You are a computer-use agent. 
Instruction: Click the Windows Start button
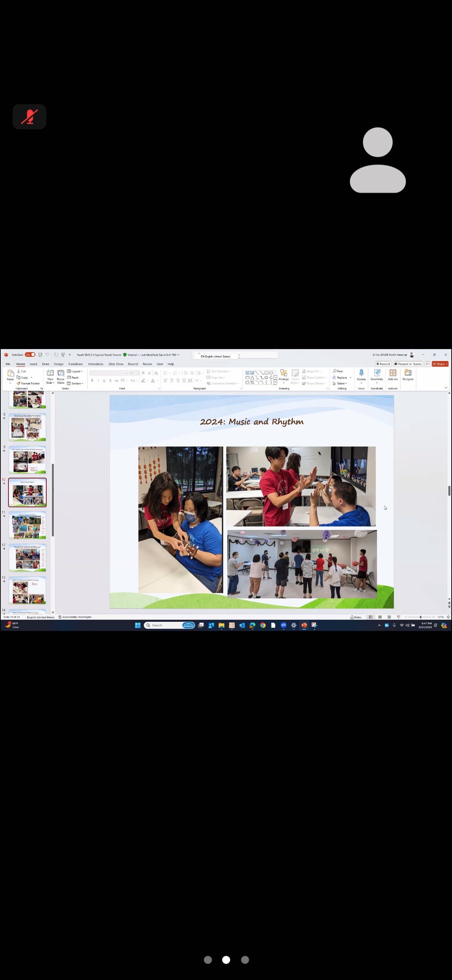(x=138, y=625)
